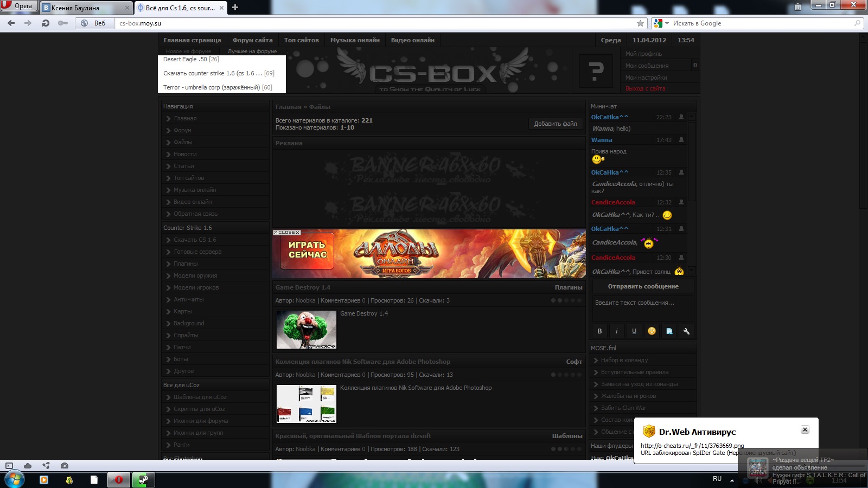Viewport: 868px width, 488px height.
Task: Open the Мой профиль link
Action: coord(643,54)
